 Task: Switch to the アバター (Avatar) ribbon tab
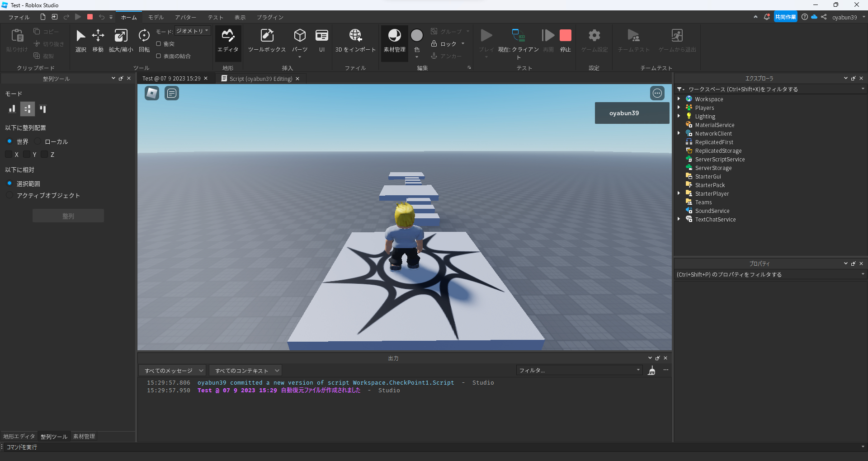185,17
